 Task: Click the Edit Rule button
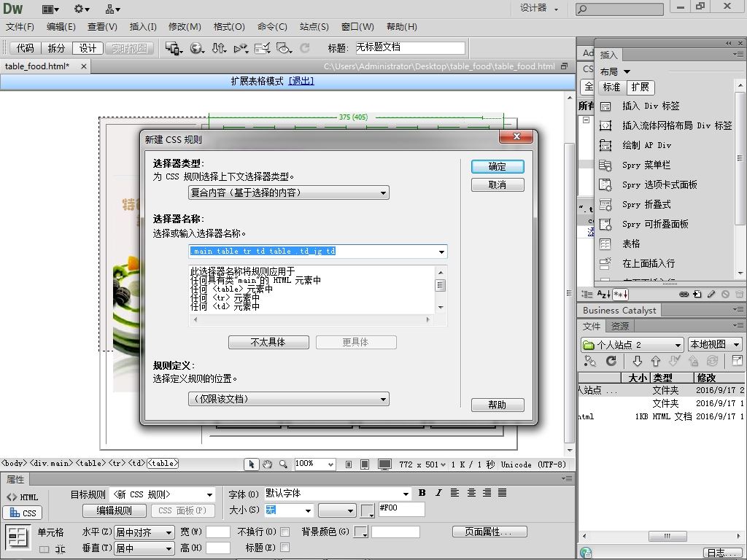click(x=115, y=510)
